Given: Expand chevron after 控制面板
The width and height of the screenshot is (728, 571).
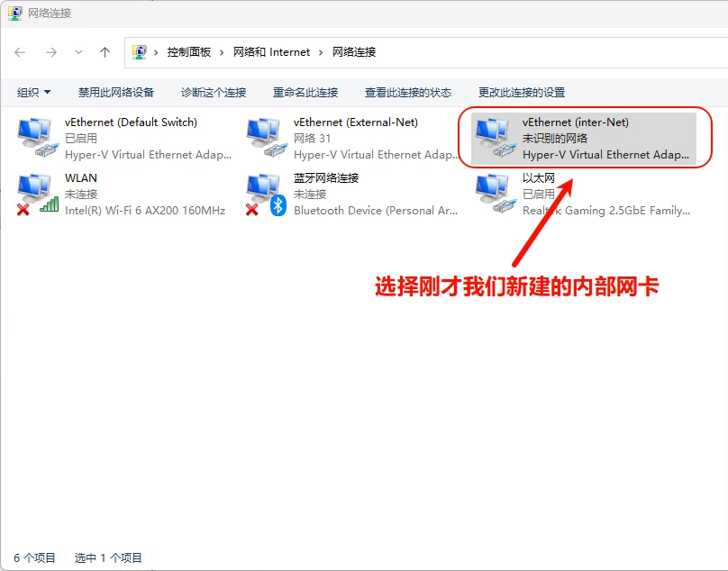Looking at the screenshot, I should [x=222, y=52].
